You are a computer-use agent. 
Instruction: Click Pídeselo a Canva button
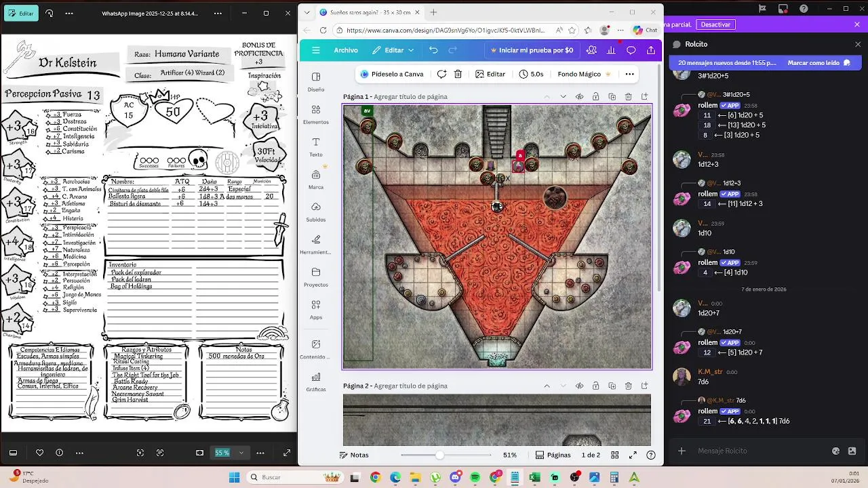[x=392, y=74]
